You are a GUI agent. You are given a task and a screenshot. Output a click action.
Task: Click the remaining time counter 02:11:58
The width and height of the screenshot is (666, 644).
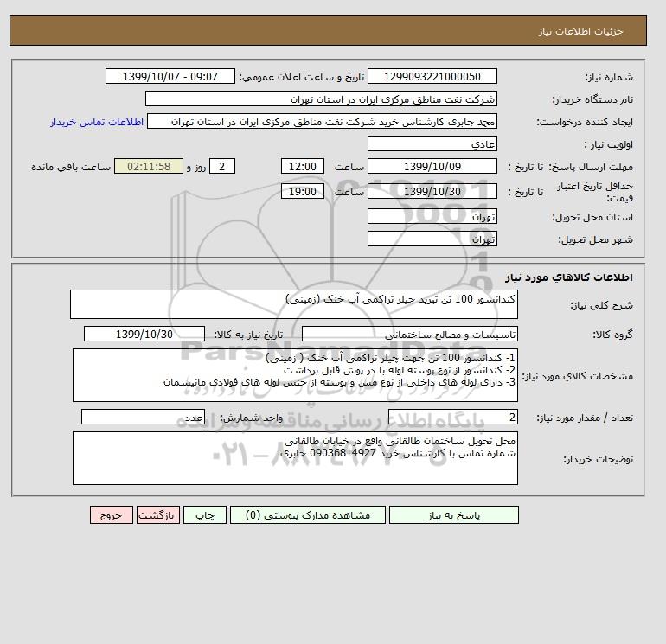click(x=149, y=167)
